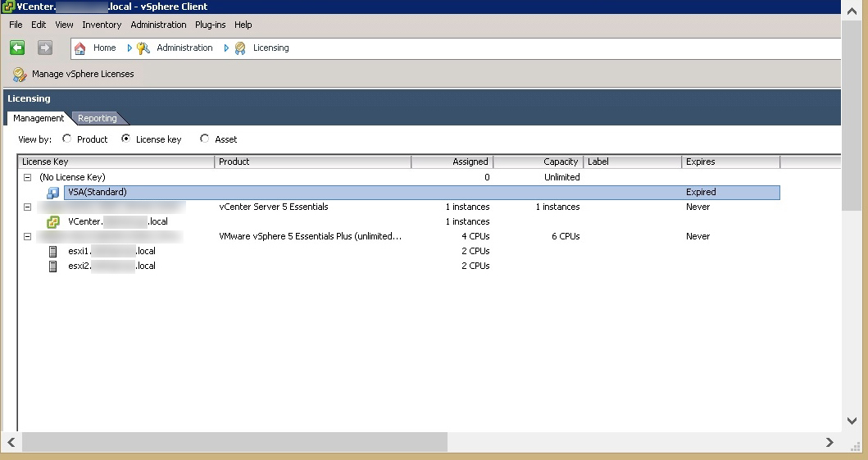Sort by License Key column header
This screenshot has width=868, height=460.
[116, 162]
